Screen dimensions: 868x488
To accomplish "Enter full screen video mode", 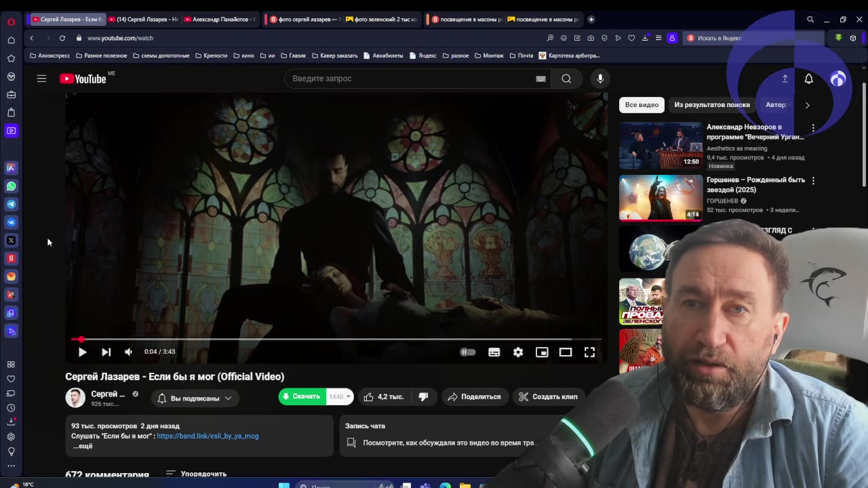I will point(589,352).
